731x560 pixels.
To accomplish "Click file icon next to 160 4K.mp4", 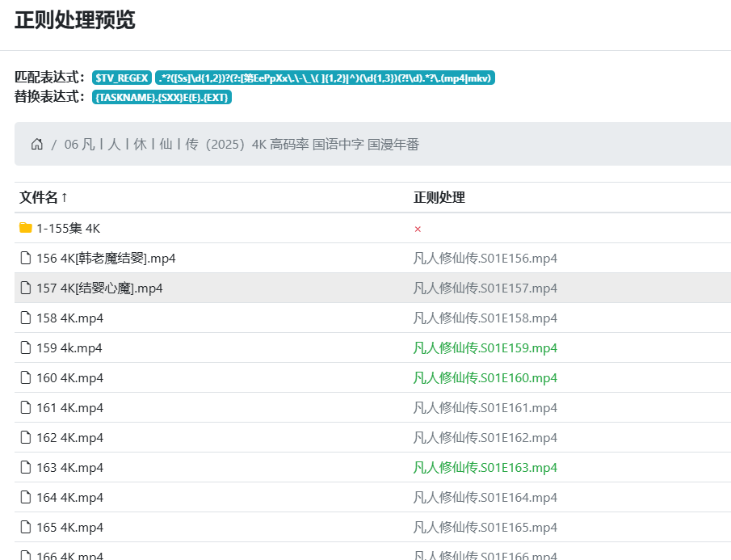I will 26,378.
